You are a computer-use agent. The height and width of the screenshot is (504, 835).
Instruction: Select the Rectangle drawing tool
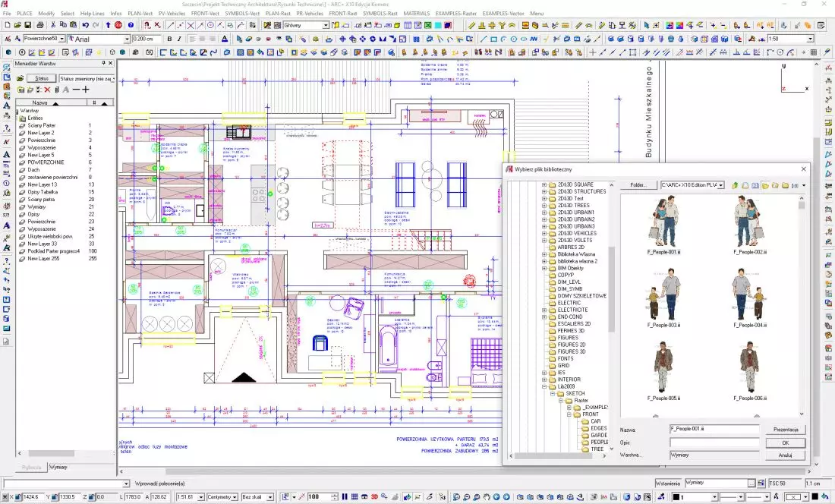point(493,39)
